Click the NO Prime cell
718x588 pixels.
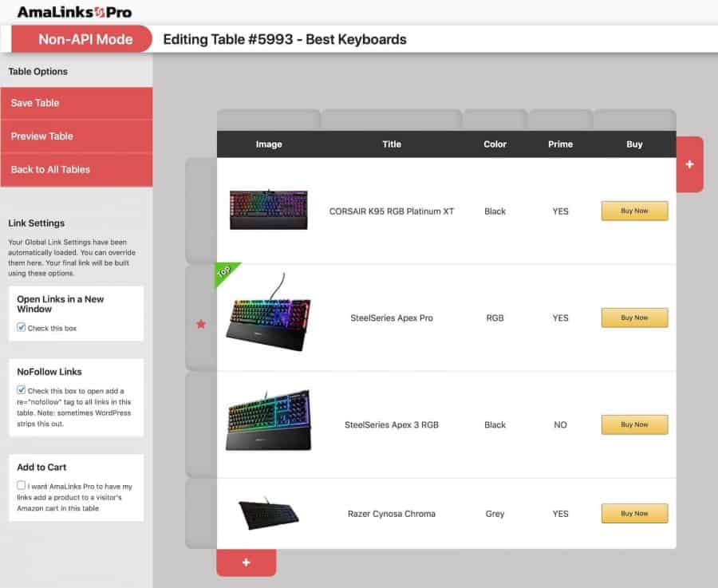pos(561,425)
